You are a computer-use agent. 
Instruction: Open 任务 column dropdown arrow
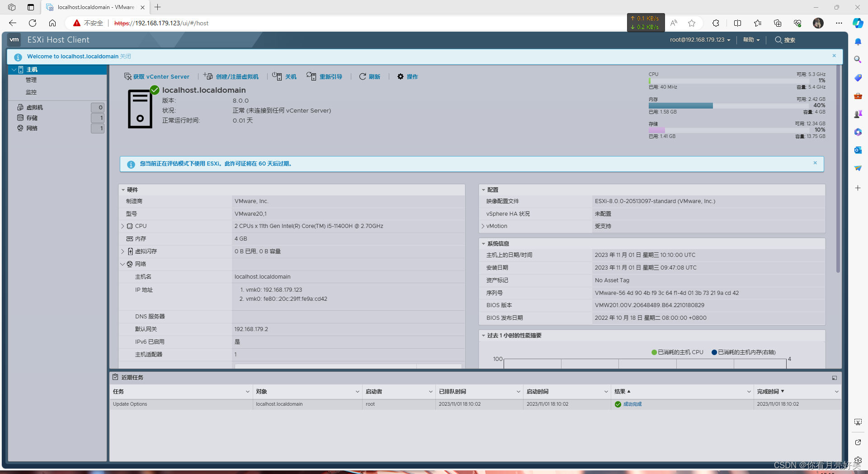(248, 392)
